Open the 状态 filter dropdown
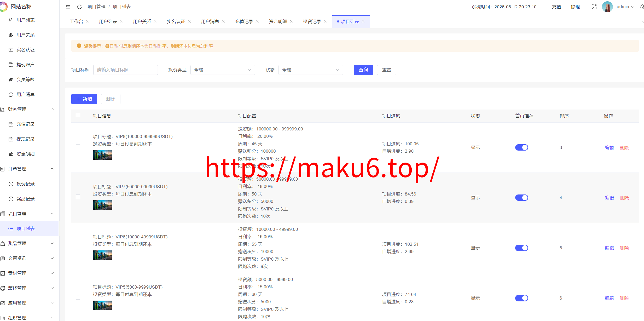644x321 pixels. click(x=311, y=70)
